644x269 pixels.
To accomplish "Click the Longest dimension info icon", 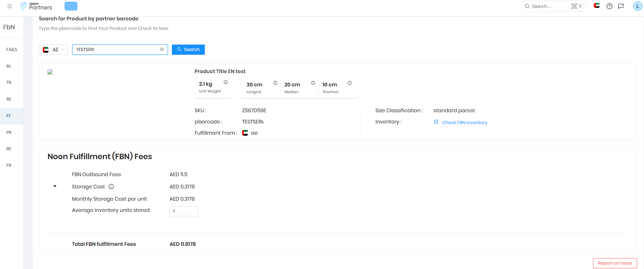I will 275,83.
